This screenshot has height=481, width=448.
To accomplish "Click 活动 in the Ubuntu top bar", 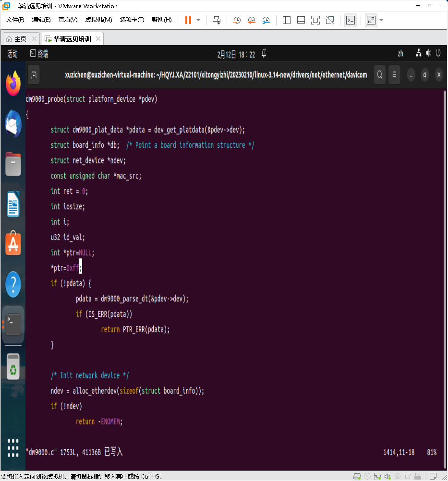I will tap(12, 54).
